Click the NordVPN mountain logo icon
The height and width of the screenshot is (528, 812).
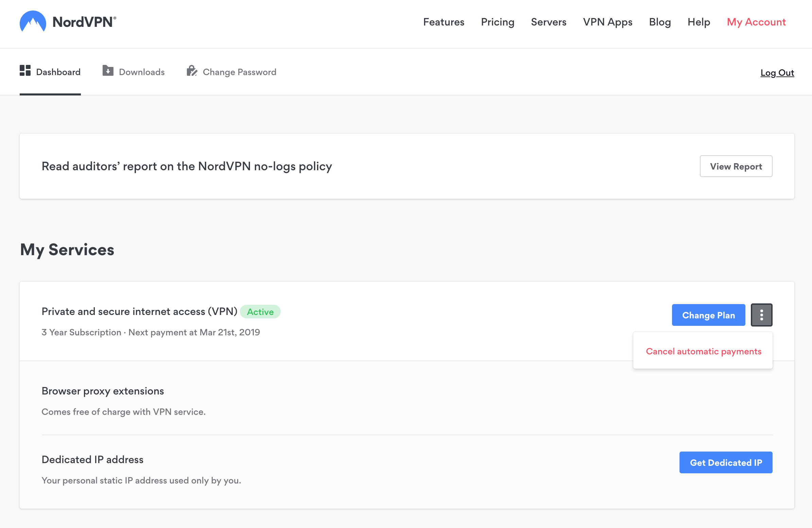click(33, 21)
